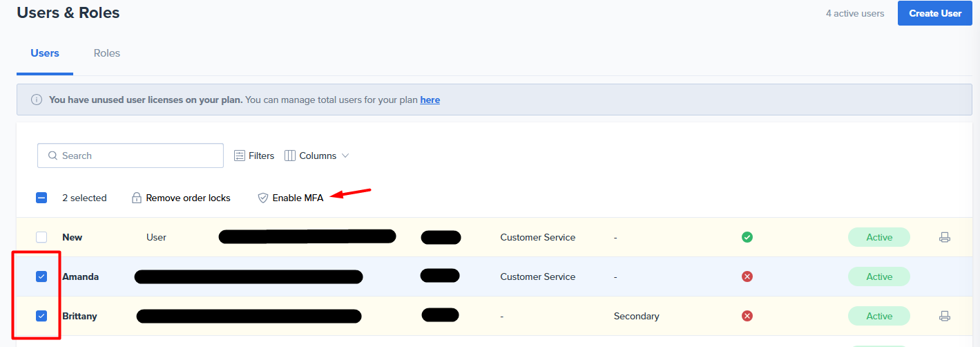Check the box for New User row
980x347 pixels.
(41, 237)
